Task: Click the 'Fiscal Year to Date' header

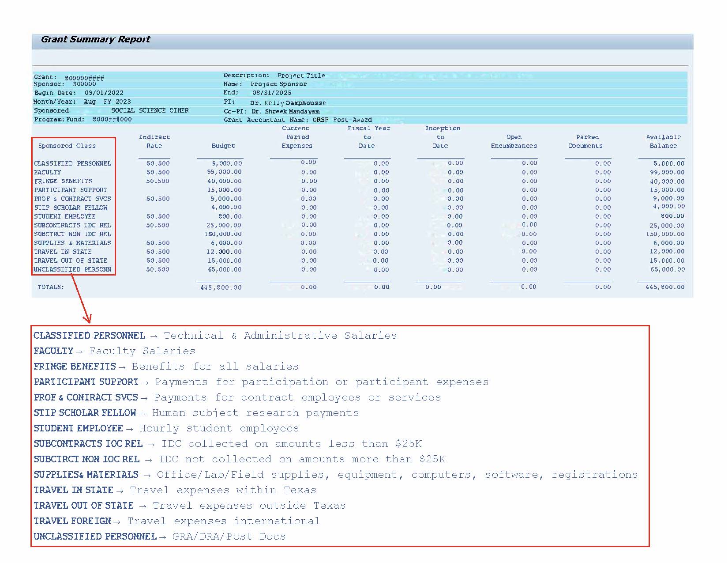Action: [x=369, y=137]
